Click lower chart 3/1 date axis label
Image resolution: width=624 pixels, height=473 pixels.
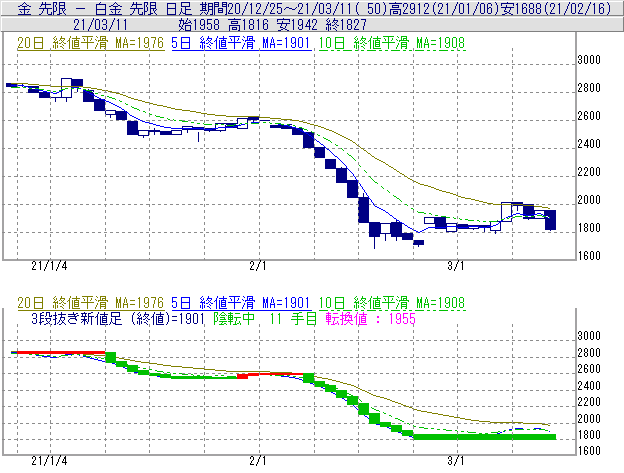click(x=456, y=461)
